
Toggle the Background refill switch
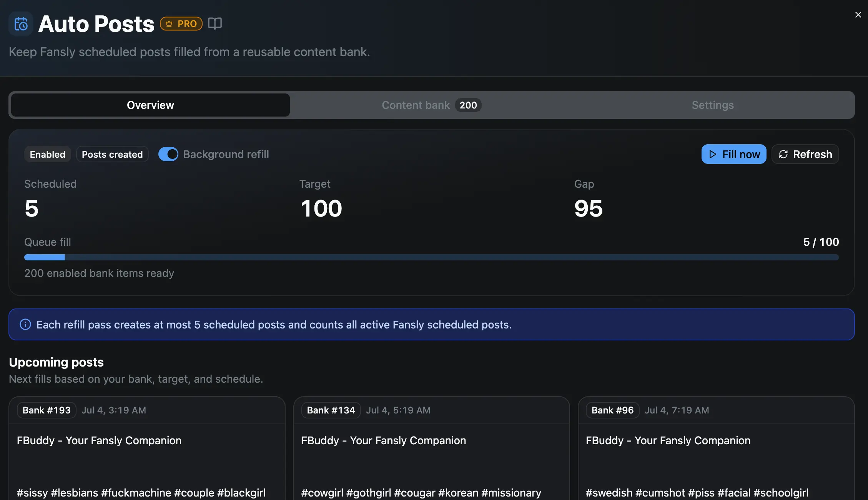point(168,154)
